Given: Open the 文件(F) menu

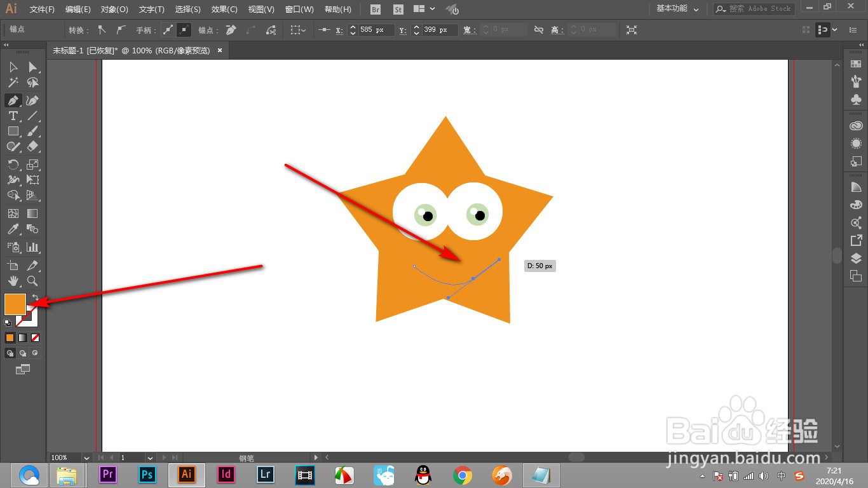Looking at the screenshot, I should [x=42, y=10].
